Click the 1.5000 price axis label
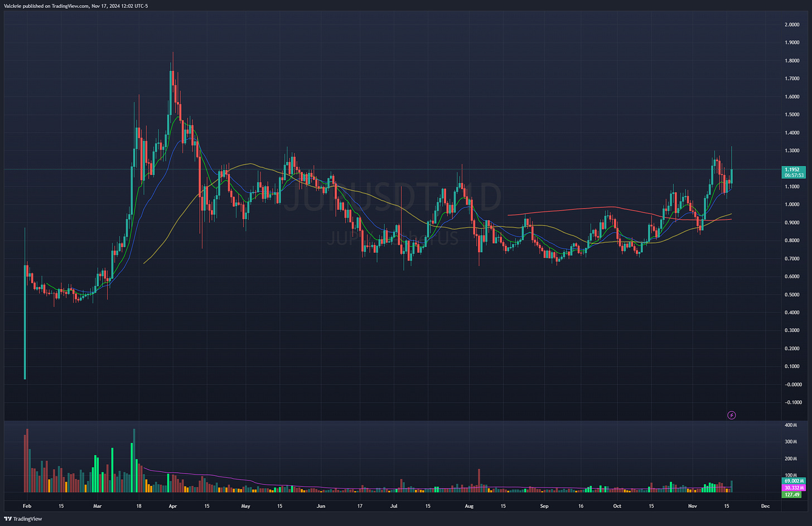The image size is (812, 526). click(x=792, y=115)
